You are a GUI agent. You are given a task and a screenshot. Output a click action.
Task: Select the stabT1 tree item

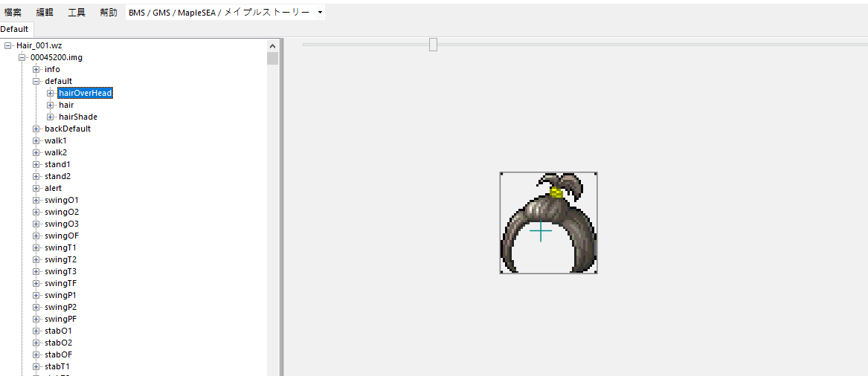(57, 366)
